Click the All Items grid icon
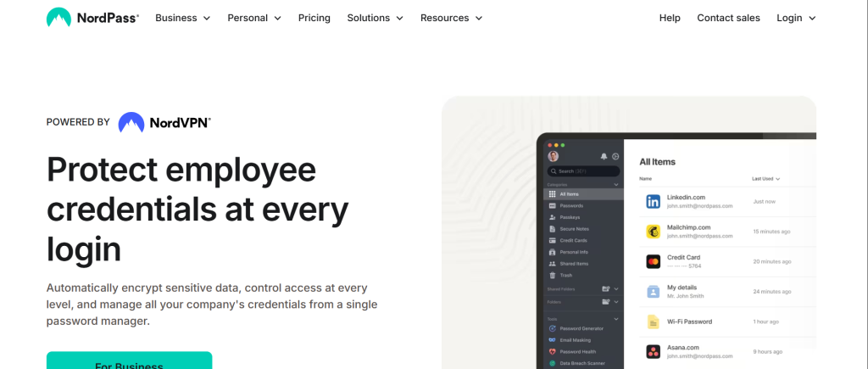 pos(552,194)
